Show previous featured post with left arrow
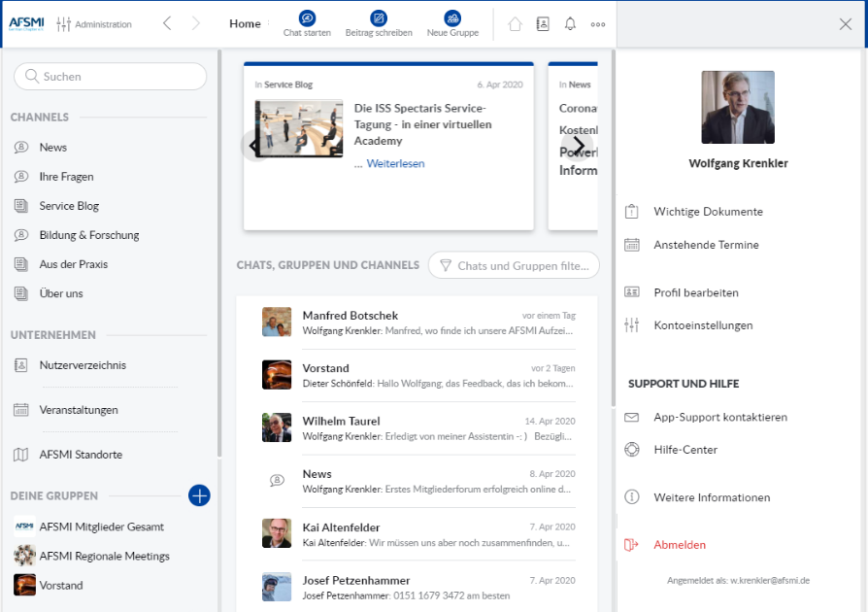 coord(254,147)
